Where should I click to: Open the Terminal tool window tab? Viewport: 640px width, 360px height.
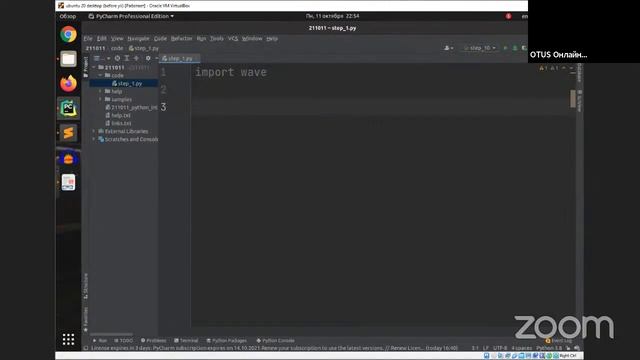tap(186, 340)
